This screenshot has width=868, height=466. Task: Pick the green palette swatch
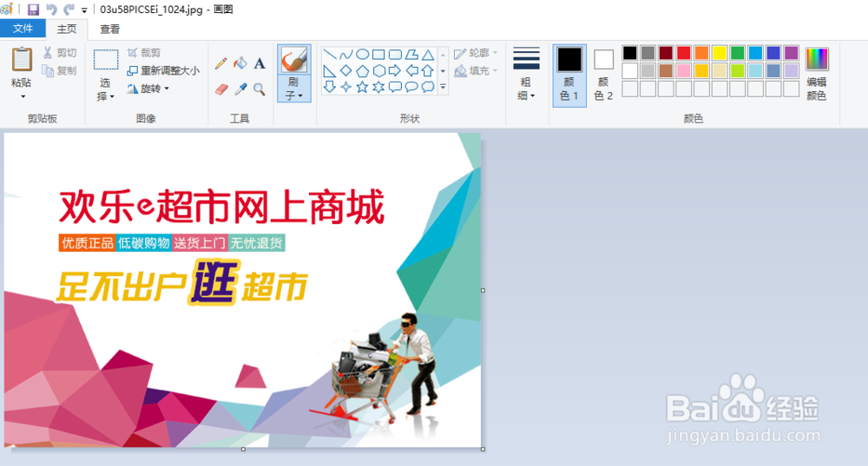click(x=737, y=53)
